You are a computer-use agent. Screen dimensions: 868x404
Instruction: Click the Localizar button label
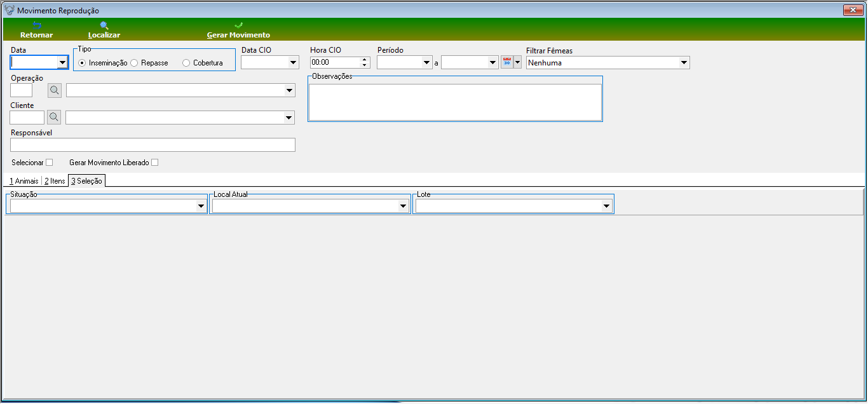click(104, 35)
